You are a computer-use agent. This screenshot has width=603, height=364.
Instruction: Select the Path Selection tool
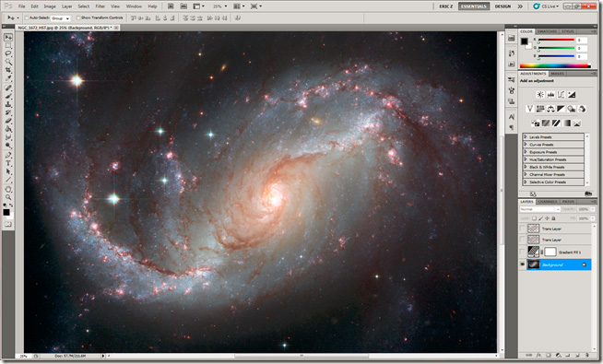[8, 171]
